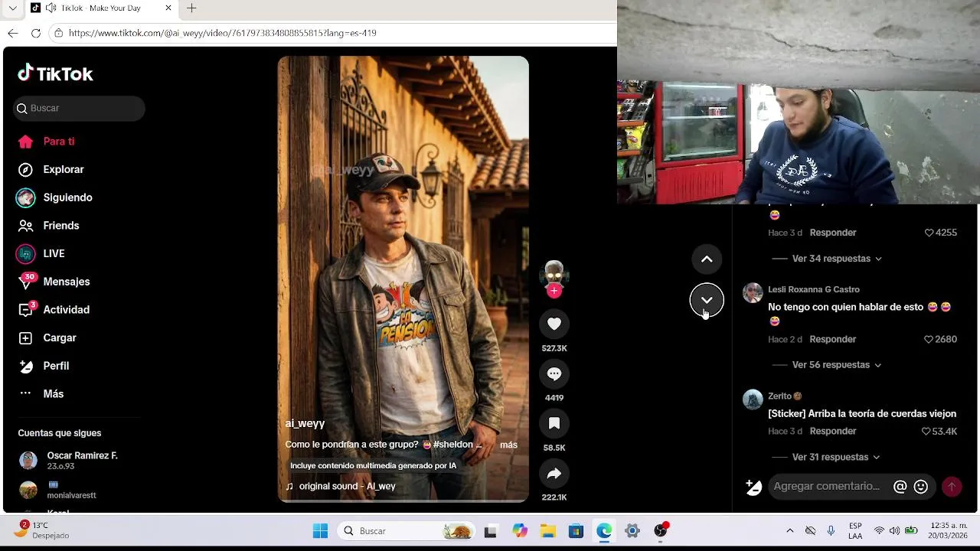
Task: Click the Buscar search field
Action: point(79,108)
